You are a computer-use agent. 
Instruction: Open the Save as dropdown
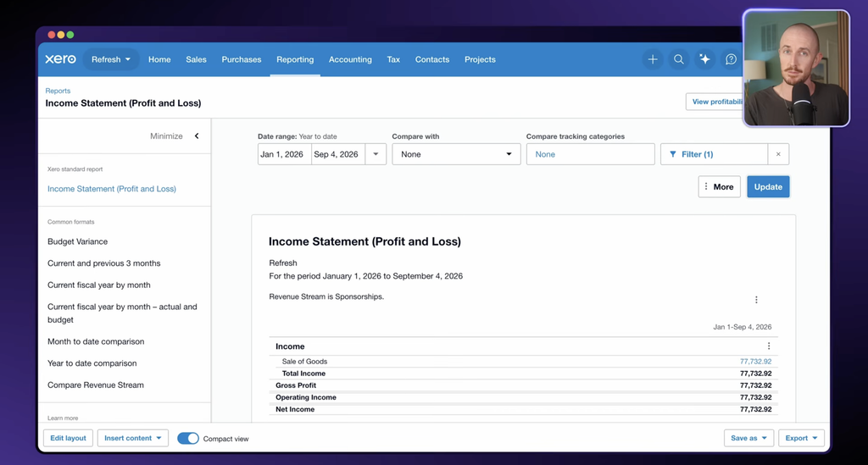tap(748, 438)
